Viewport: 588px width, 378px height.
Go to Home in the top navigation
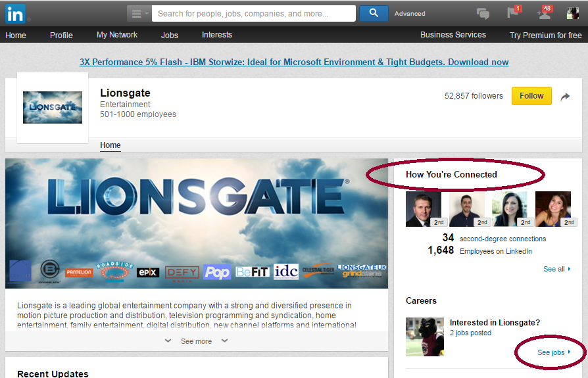pyautogui.click(x=16, y=35)
